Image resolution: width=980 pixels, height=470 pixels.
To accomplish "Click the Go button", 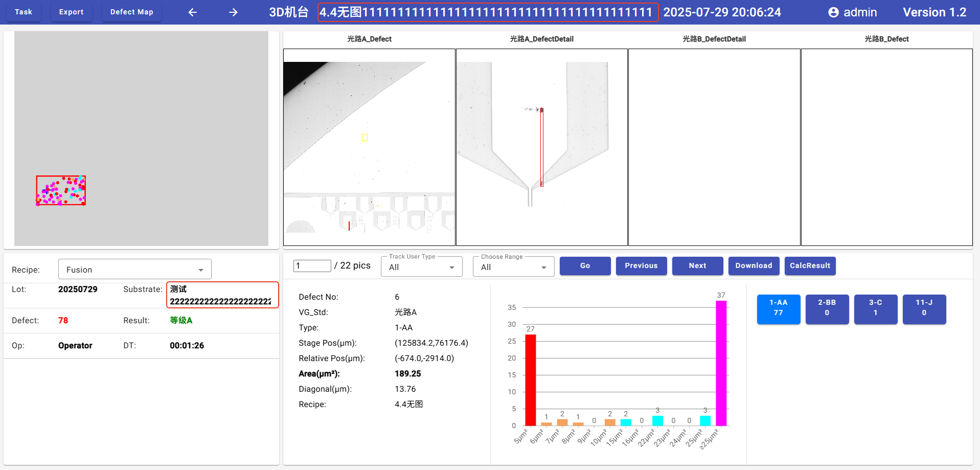I will (x=585, y=265).
